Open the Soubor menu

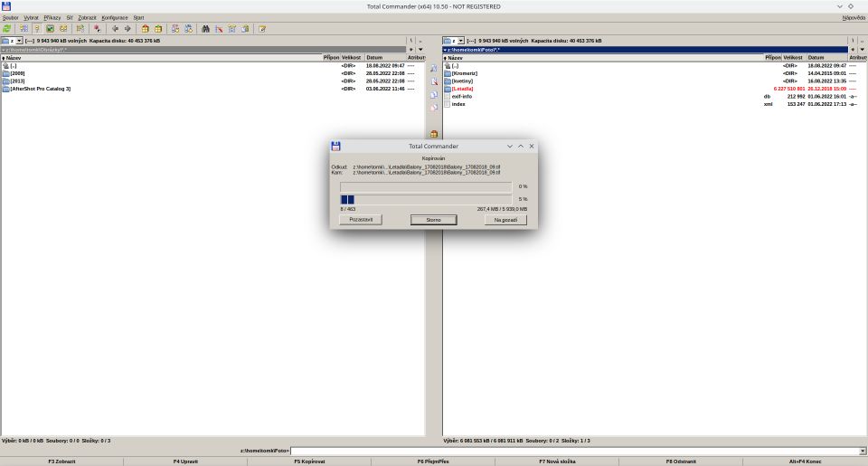click(11, 18)
